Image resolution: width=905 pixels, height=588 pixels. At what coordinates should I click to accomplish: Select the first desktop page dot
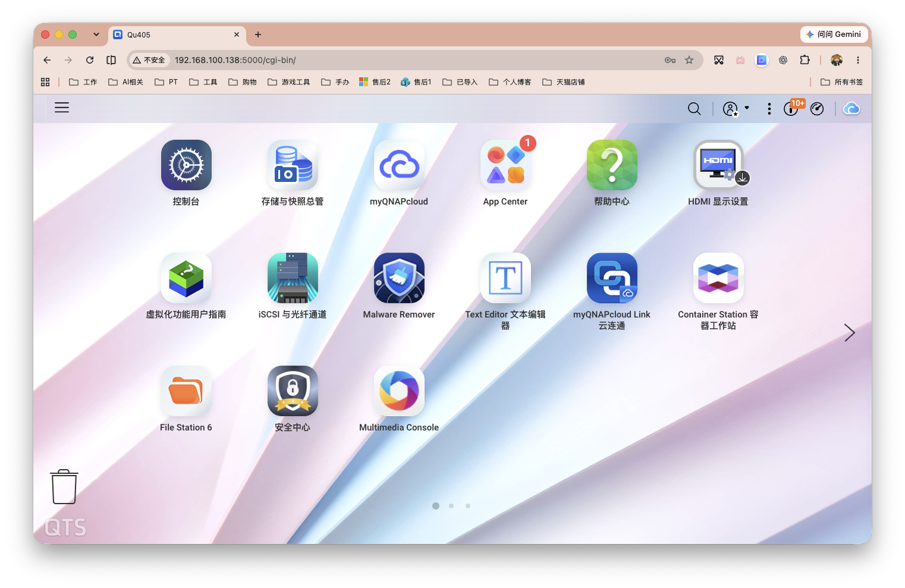pyautogui.click(x=436, y=506)
